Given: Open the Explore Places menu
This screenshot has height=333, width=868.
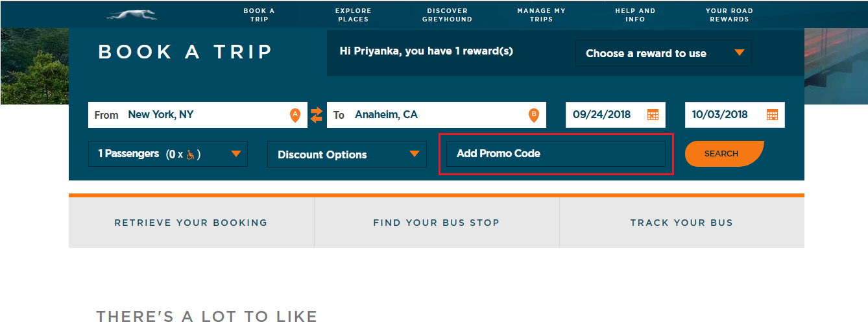Looking at the screenshot, I should pyautogui.click(x=353, y=15).
